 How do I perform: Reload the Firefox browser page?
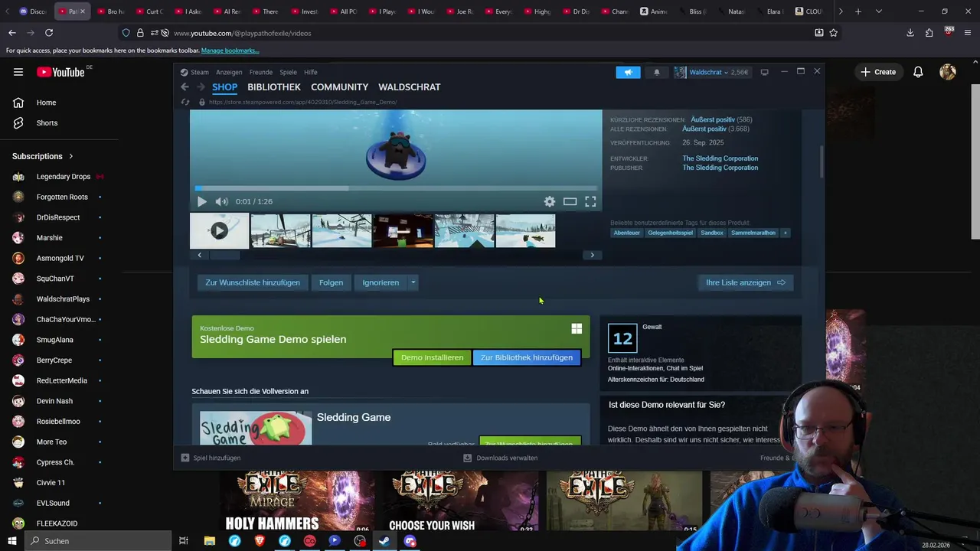click(x=49, y=33)
